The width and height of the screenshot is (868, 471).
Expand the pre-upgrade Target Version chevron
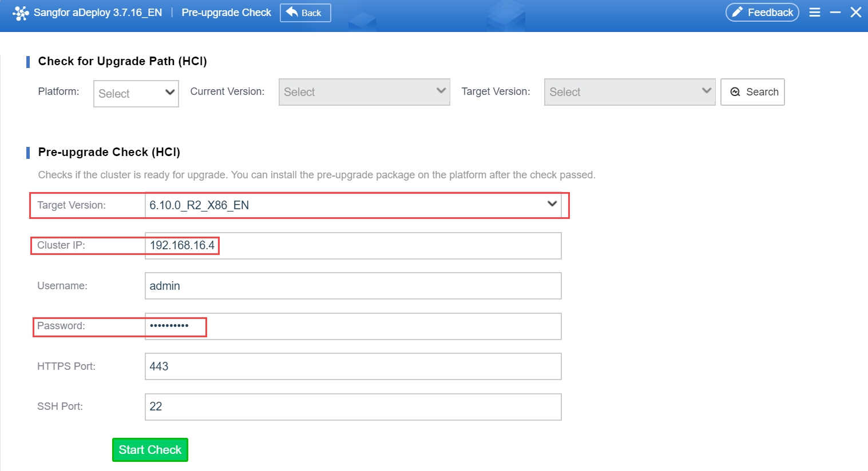(552, 204)
